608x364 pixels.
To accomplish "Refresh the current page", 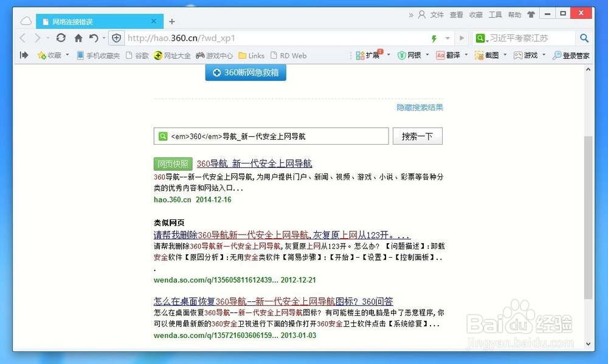I will point(60,38).
